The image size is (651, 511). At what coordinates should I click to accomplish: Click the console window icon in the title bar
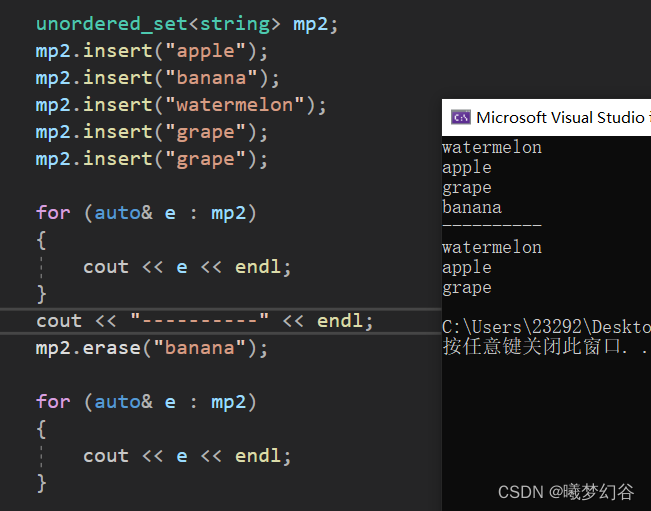pyautogui.click(x=461, y=117)
